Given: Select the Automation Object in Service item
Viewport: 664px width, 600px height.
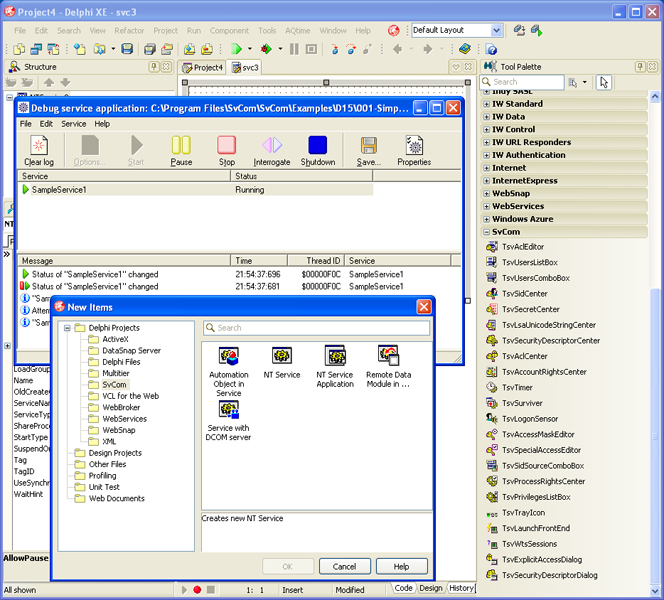Looking at the screenshot, I should tap(229, 372).
